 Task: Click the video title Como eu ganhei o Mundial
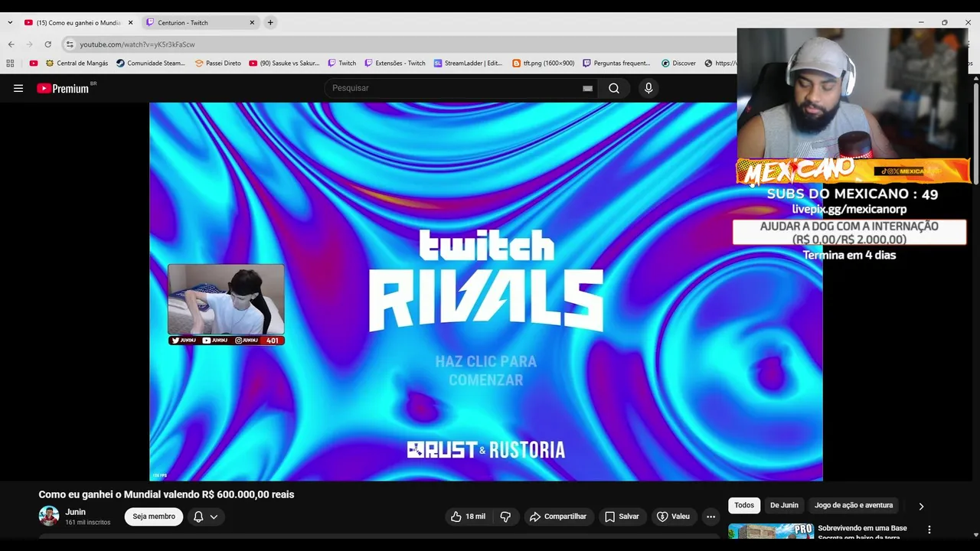coord(166,494)
